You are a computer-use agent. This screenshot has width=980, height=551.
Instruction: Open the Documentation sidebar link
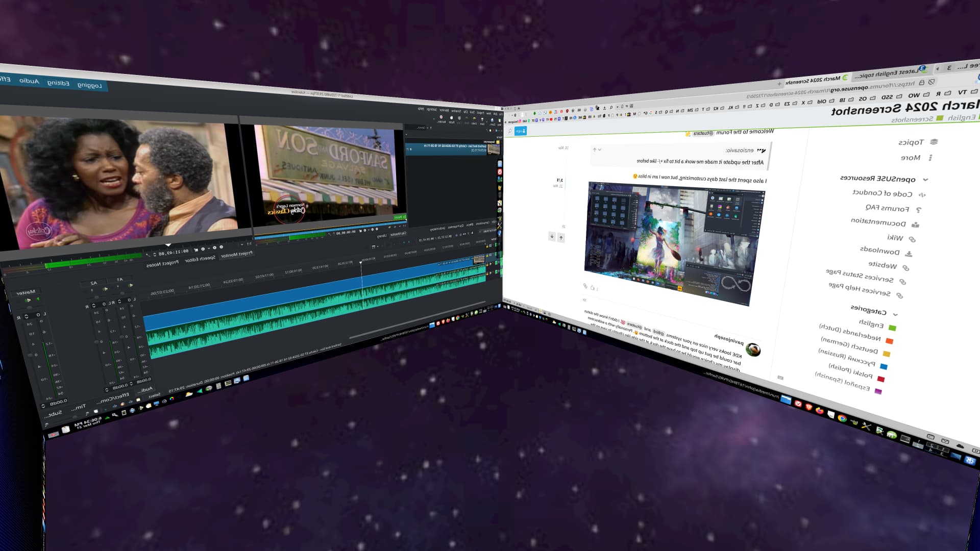[878, 222]
